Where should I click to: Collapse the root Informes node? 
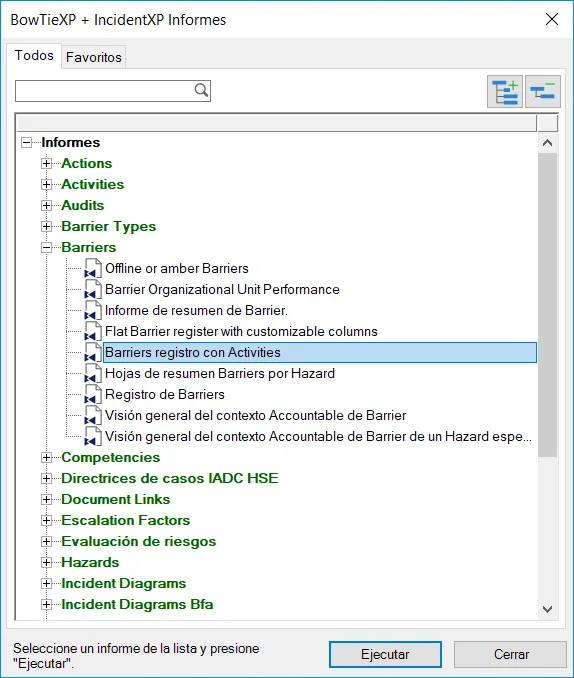[x=26, y=143]
